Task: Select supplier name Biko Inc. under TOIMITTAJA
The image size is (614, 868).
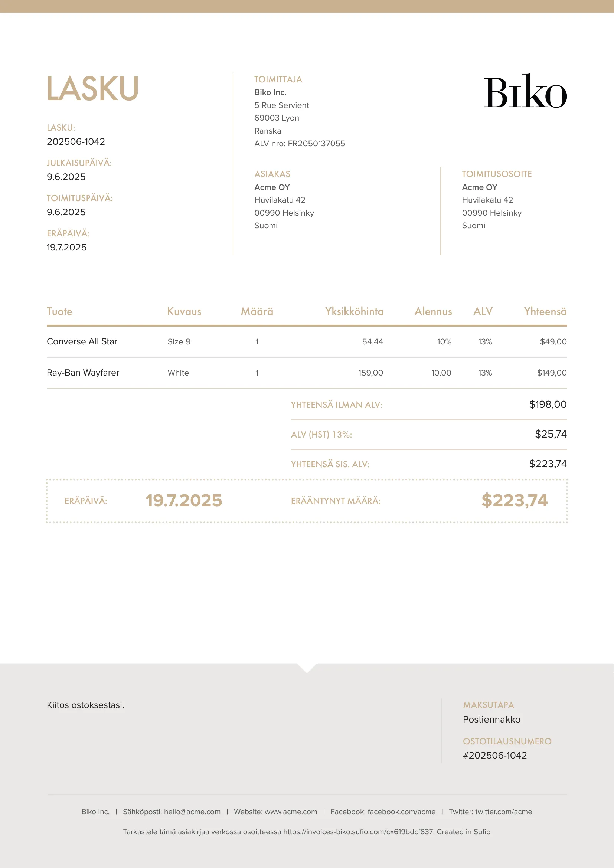Action: click(x=270, y=92)
